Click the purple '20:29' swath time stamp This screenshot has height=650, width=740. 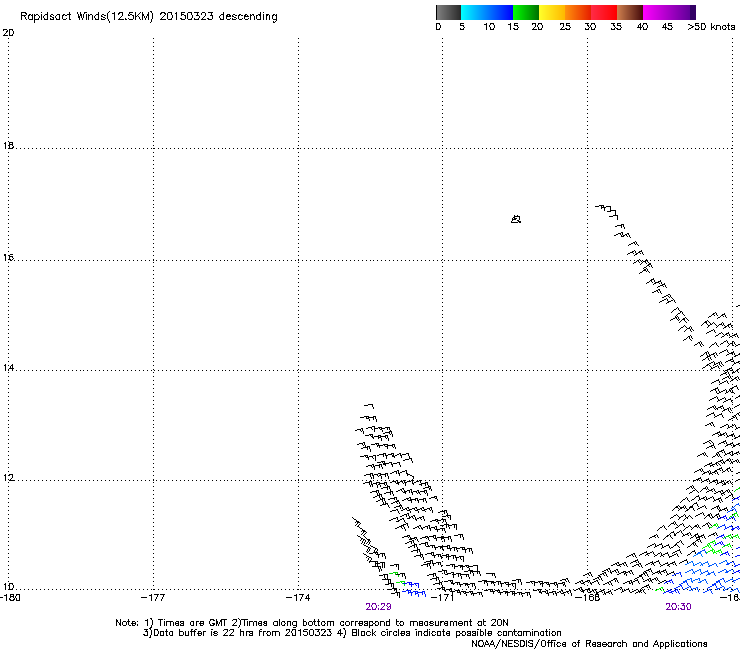[x=378, y=607]
